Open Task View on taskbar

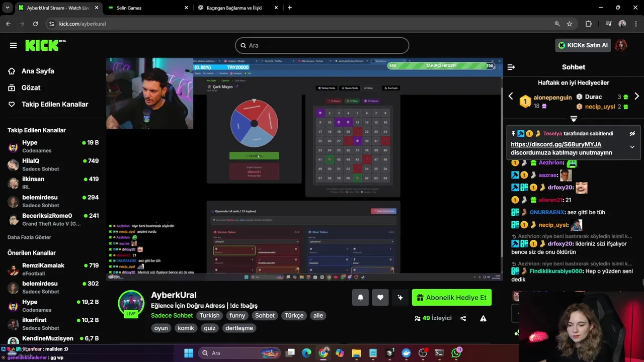tap(290, 353)
